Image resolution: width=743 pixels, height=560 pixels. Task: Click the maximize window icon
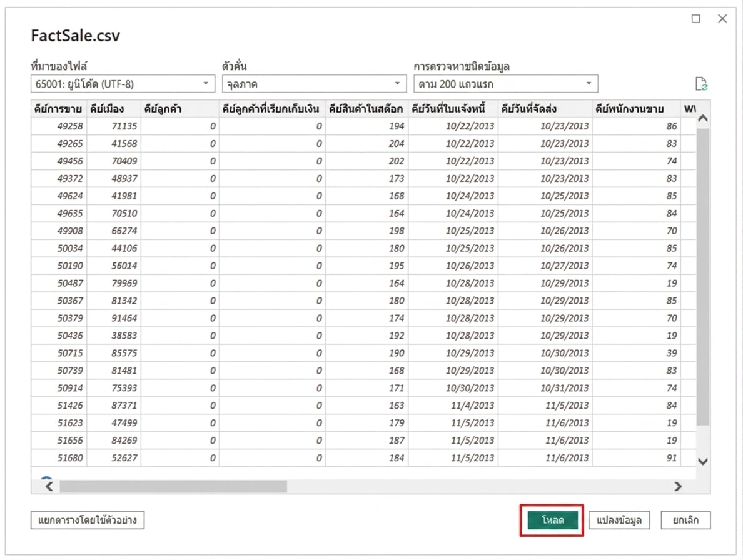click(695, 19)
